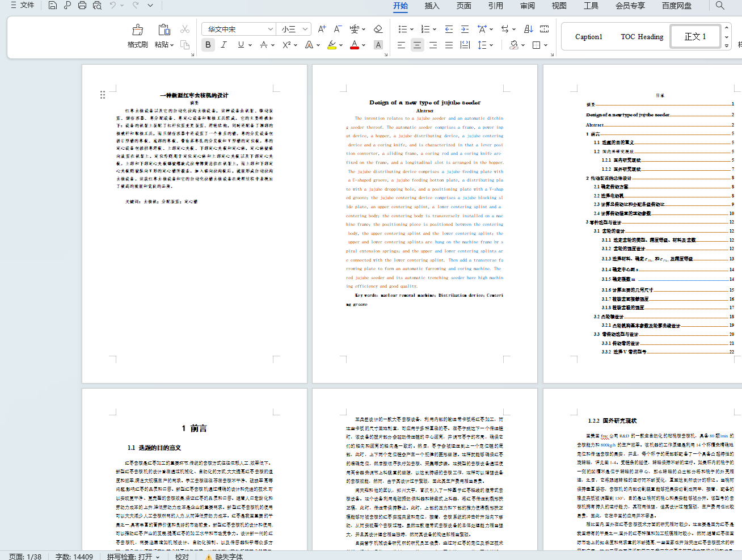Apply the Caption1 style

[589, 37]
